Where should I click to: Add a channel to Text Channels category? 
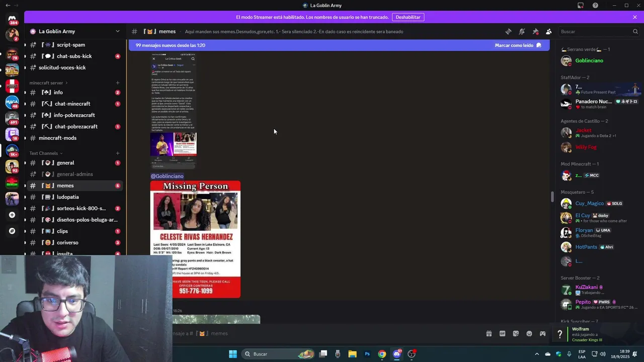pos(118,153)
